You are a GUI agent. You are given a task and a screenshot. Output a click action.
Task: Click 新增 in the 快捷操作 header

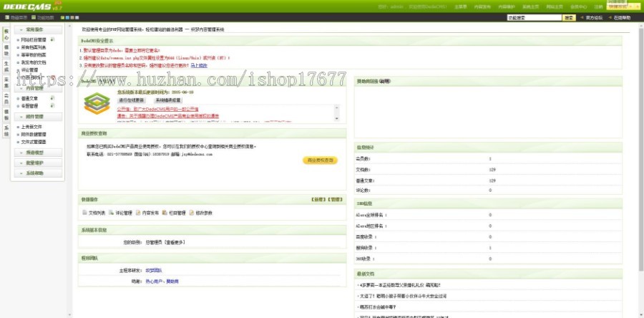tap(318, 199)
